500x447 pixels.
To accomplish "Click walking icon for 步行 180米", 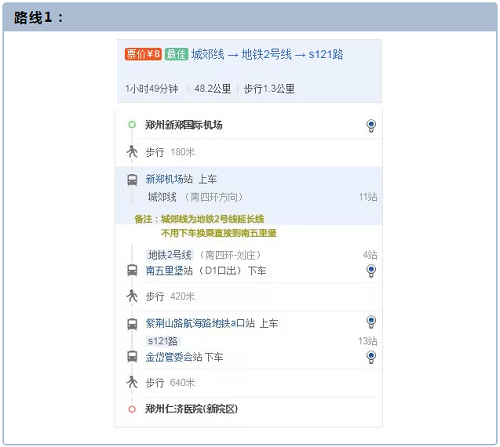I will pyautogui.click(x=132, y=152).
